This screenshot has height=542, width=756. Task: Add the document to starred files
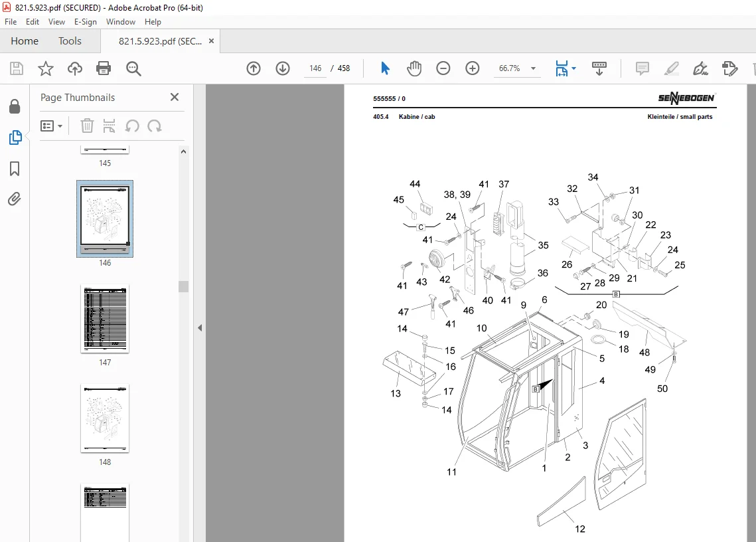(x=46, y=68)
